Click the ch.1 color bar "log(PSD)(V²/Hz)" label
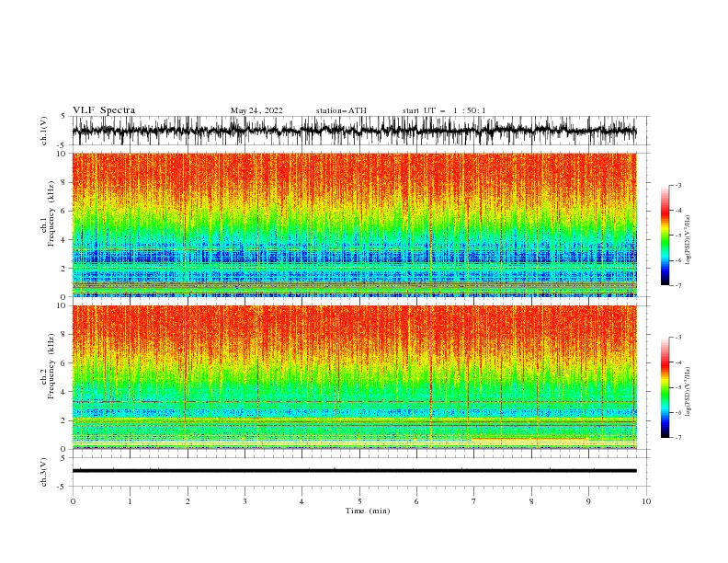728x563 pixels. tap(688, 240)
